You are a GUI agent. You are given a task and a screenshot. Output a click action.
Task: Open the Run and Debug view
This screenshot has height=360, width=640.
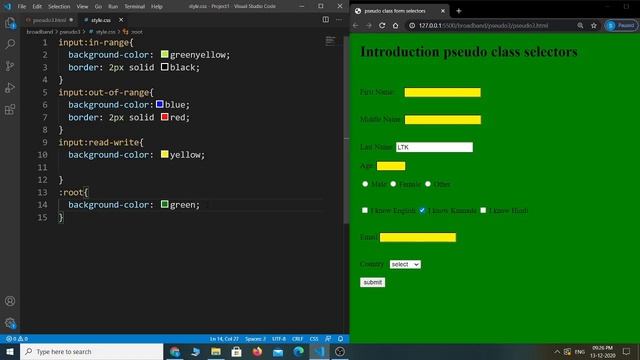point(10,88)
